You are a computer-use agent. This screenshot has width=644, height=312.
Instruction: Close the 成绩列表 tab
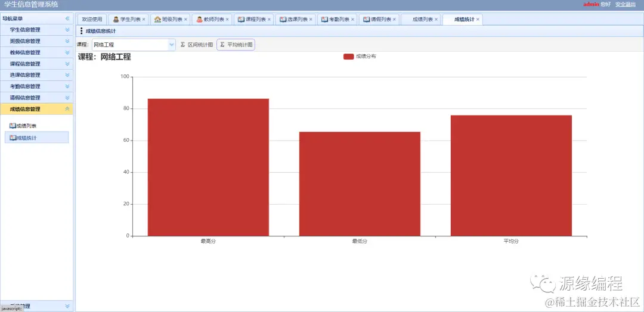click(436, 19)
